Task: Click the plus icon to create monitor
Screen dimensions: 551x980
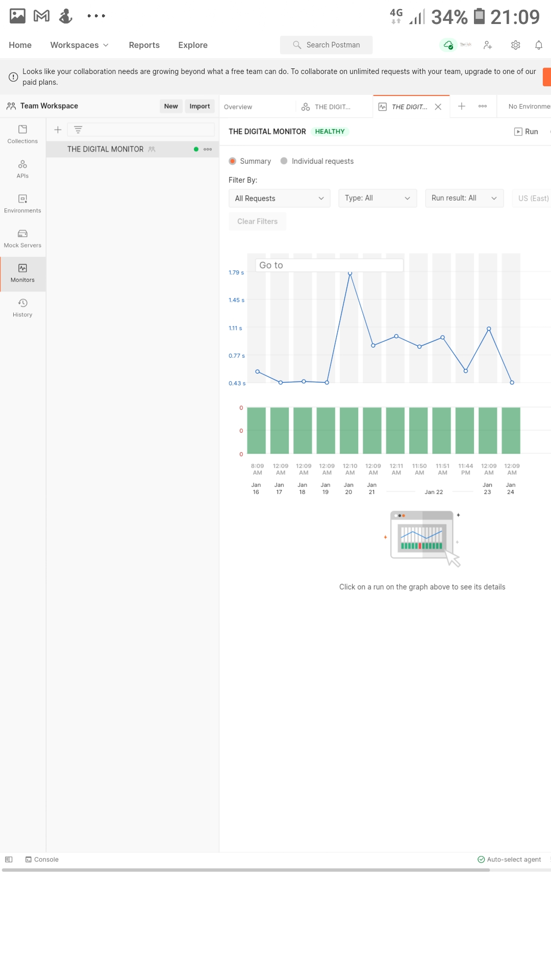Action: click(58, 130)
